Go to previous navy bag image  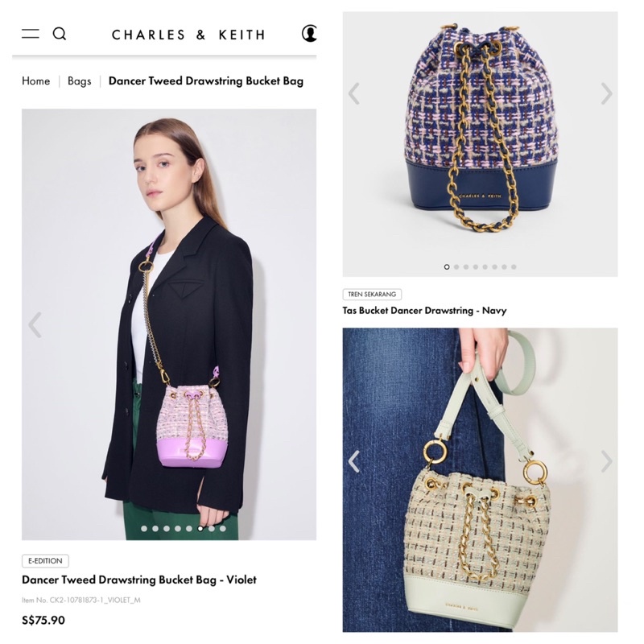[353, 93]
